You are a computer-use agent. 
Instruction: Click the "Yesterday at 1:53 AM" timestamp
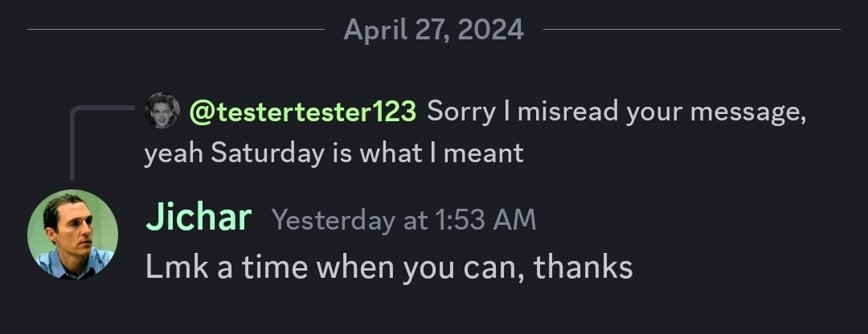[403, 220]
